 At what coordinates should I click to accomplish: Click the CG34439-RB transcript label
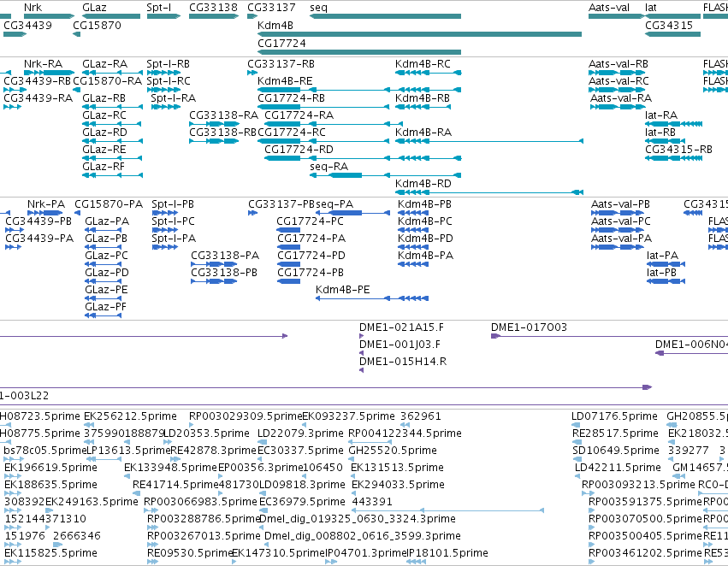tap(37, 81)
